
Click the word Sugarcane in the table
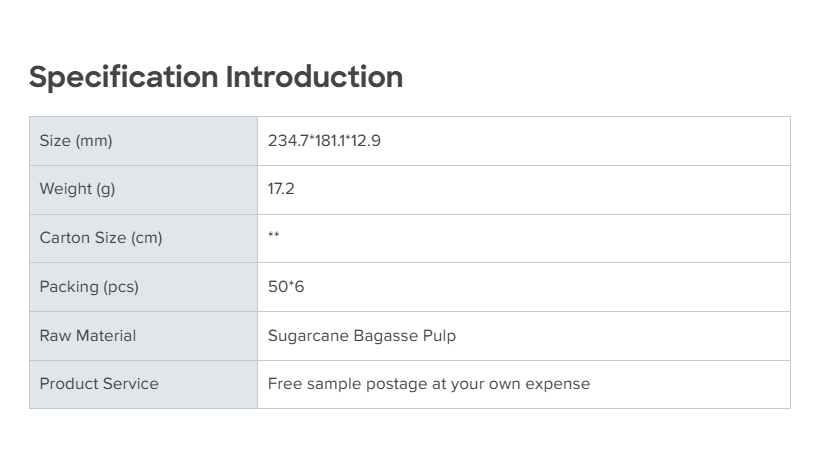click(x=308, y=336)
